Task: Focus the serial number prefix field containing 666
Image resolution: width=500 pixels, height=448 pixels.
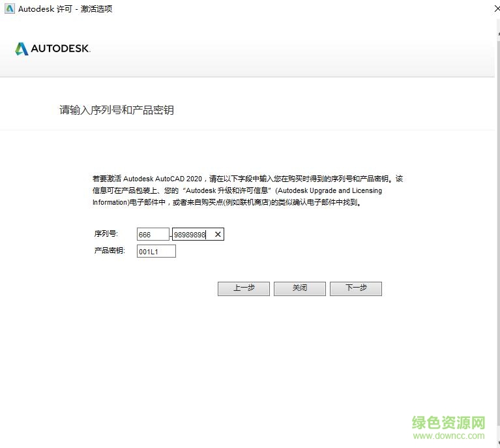Action: [153, 235]
